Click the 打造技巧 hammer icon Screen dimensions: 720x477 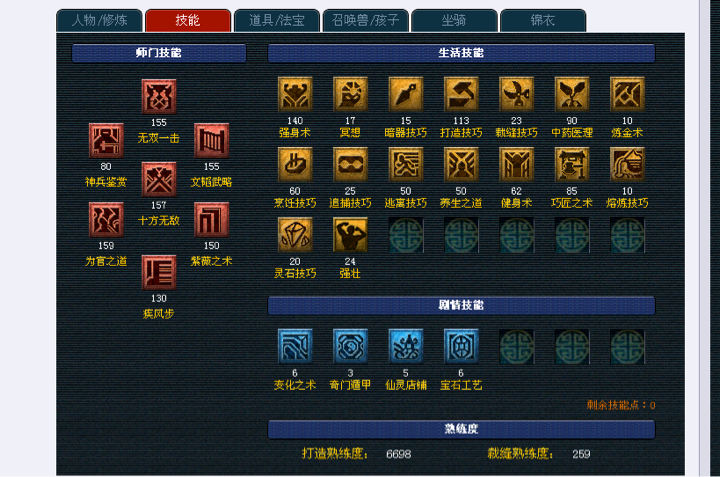click(x=461, y=94)
